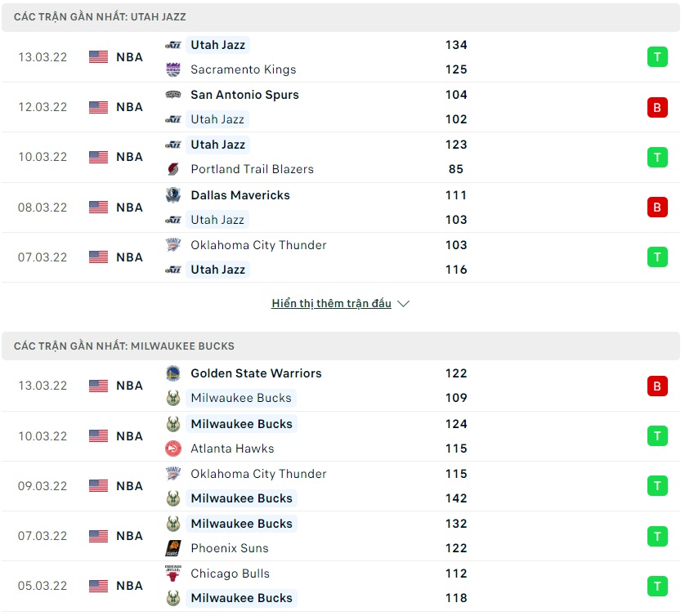Click the Golden State Warriors logo

coord(172,373)
